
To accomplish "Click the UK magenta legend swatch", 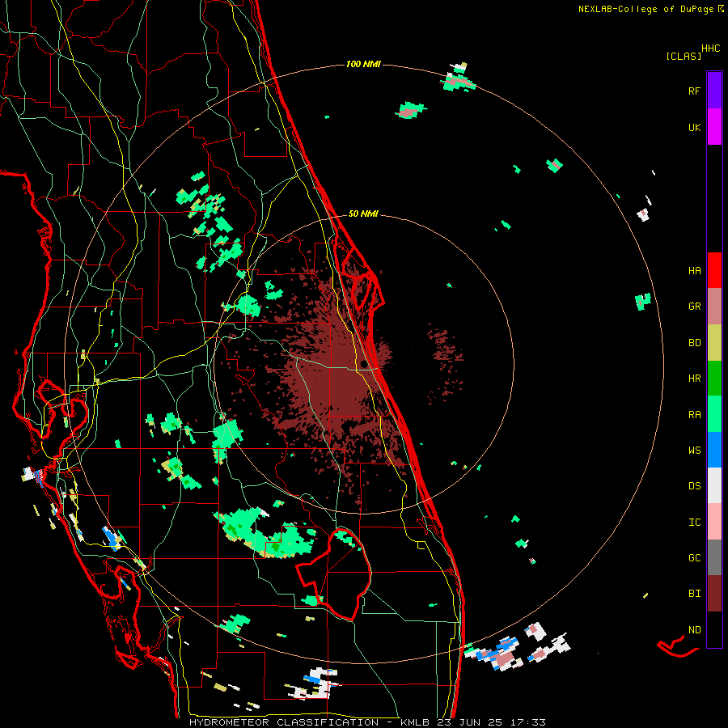I will (x=714, y=127).
